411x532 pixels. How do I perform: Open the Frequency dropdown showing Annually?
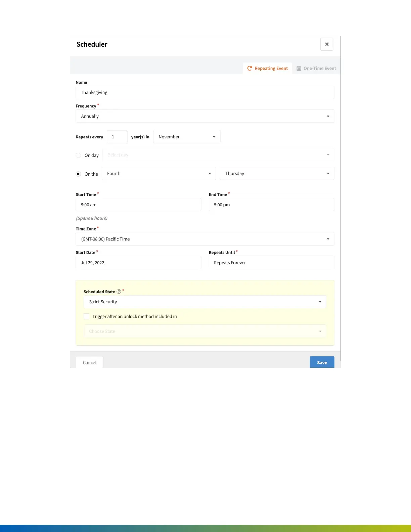(205, 116)
